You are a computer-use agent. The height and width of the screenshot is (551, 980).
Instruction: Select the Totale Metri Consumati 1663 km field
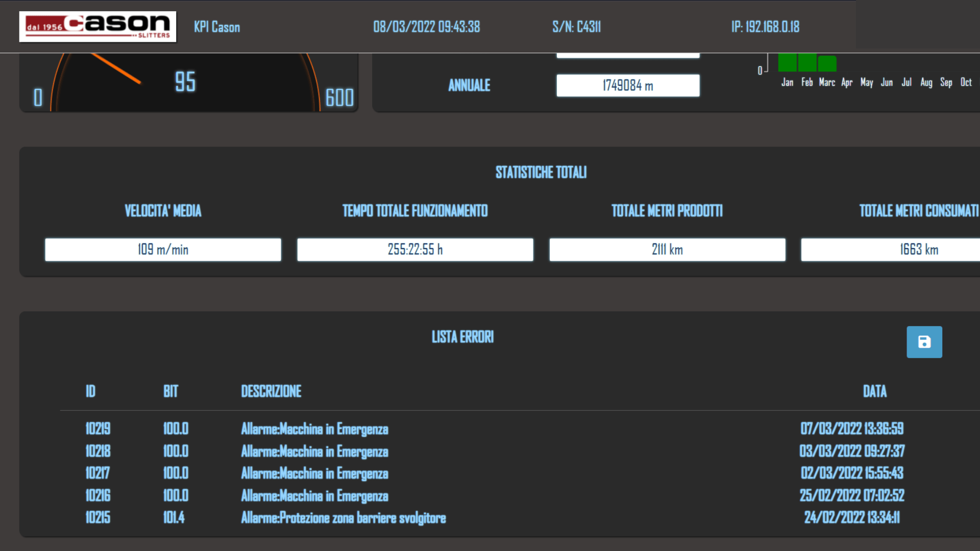890,249
